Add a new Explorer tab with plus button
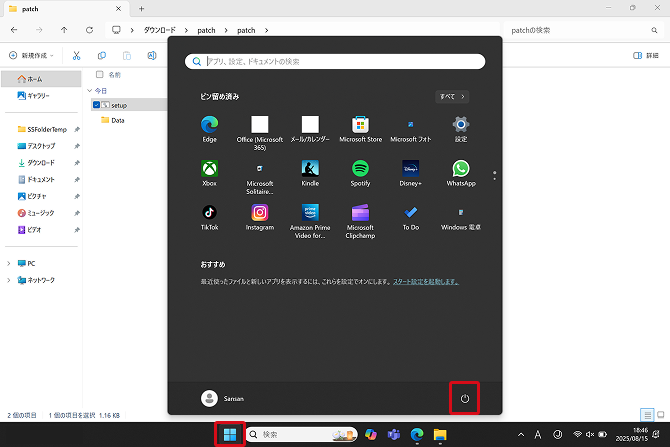This screenshot has width=670, height=447. [x=141, y=9]
